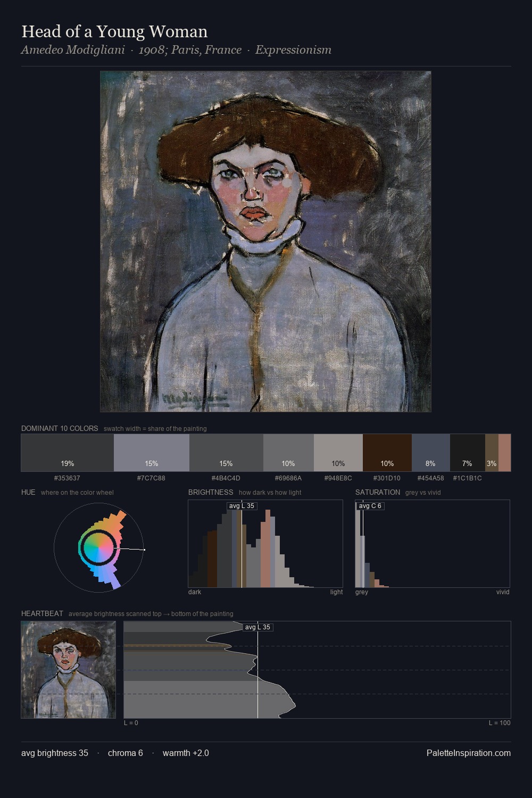This screenshot has height=798, width=532.
Task: Click the hex code '#454A58' label
Action: pos(430,478)
